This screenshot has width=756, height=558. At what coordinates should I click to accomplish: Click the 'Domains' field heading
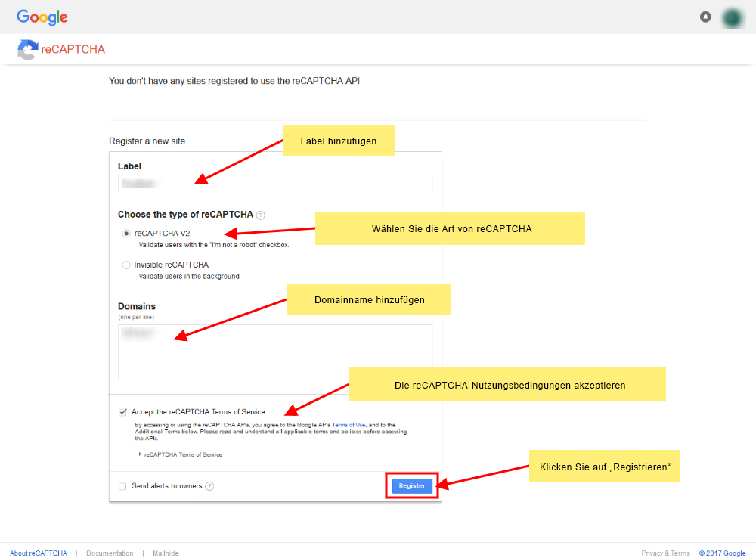tap(137, 306)
